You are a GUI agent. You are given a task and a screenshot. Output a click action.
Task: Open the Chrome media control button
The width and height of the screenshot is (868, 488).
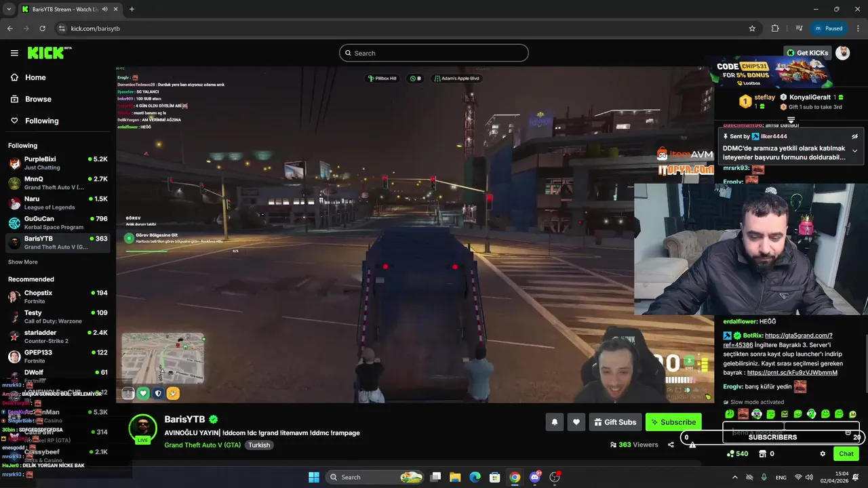(799, 28)
